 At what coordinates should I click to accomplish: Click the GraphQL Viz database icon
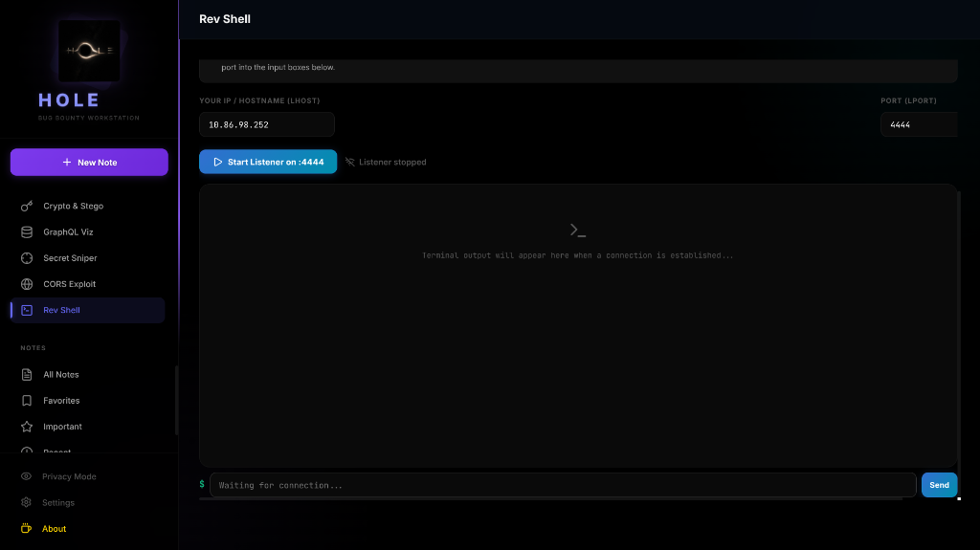(27, 231)
